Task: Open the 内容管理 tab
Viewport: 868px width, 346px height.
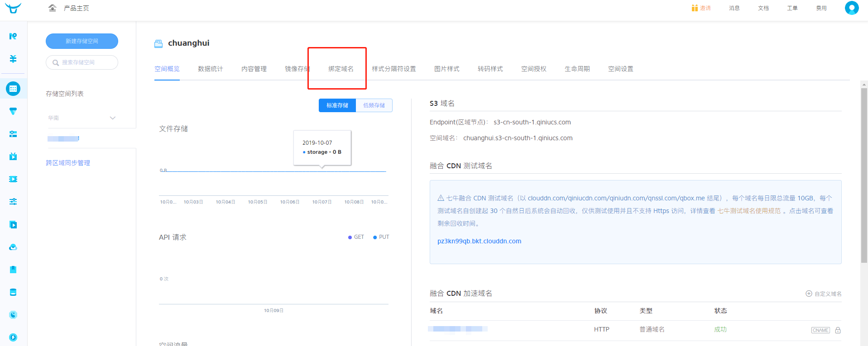Action: (254, 69)
